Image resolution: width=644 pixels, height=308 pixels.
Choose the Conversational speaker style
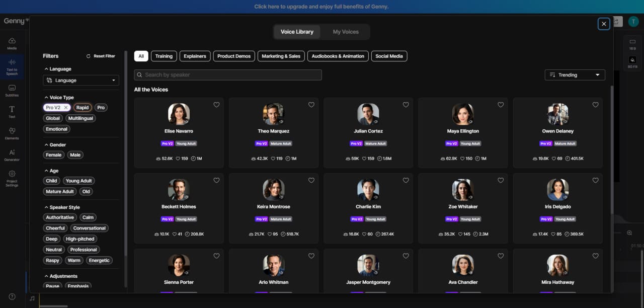(90, 228)
